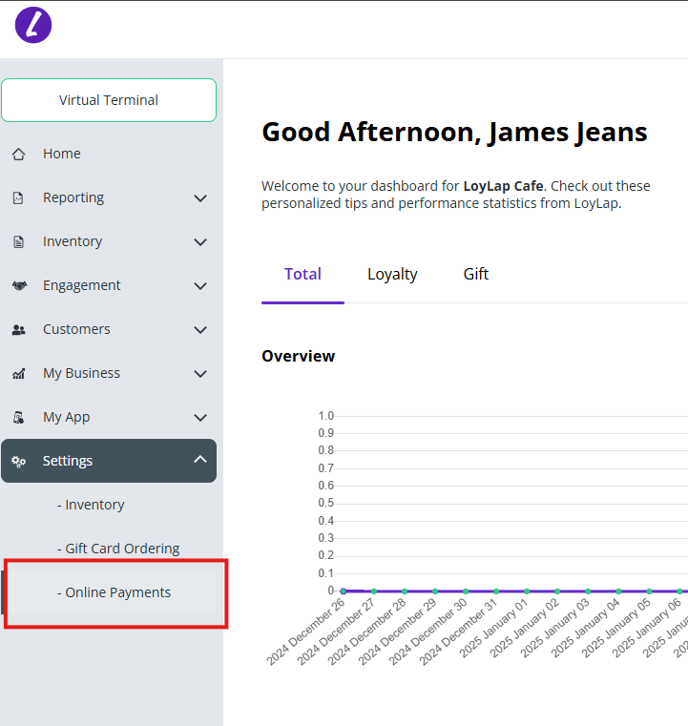Expand the Reporting menu chevron

[200, 198]
